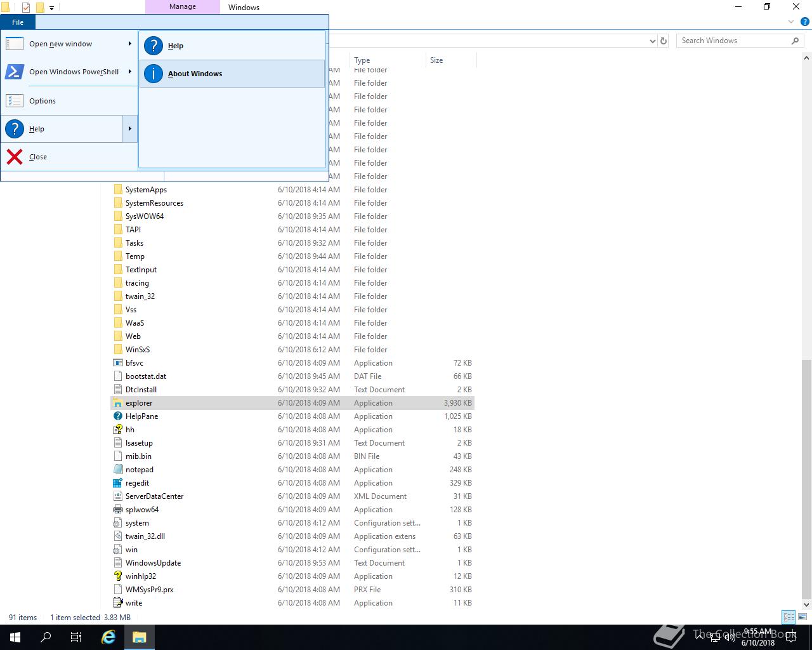Image resolution: width=812 pixels, height=650 pixels.
Task: Select the write application
Action: coord(134,603)
